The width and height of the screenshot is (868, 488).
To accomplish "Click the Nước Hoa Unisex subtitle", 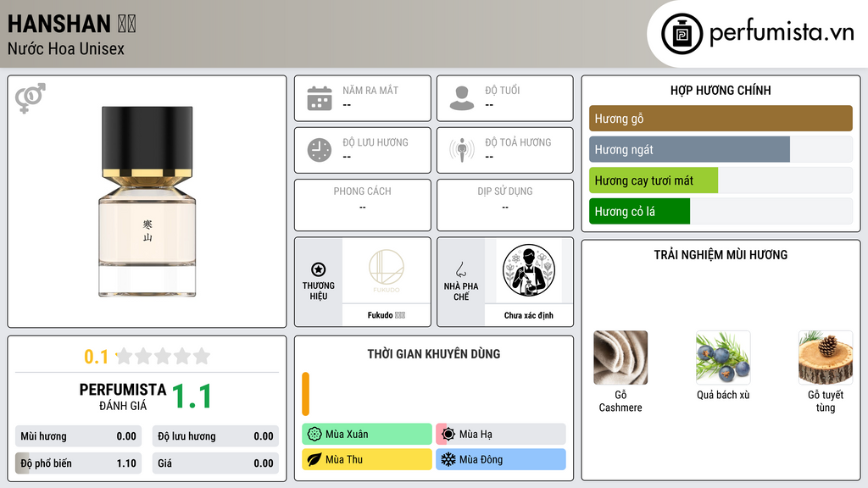I will 66,48.
